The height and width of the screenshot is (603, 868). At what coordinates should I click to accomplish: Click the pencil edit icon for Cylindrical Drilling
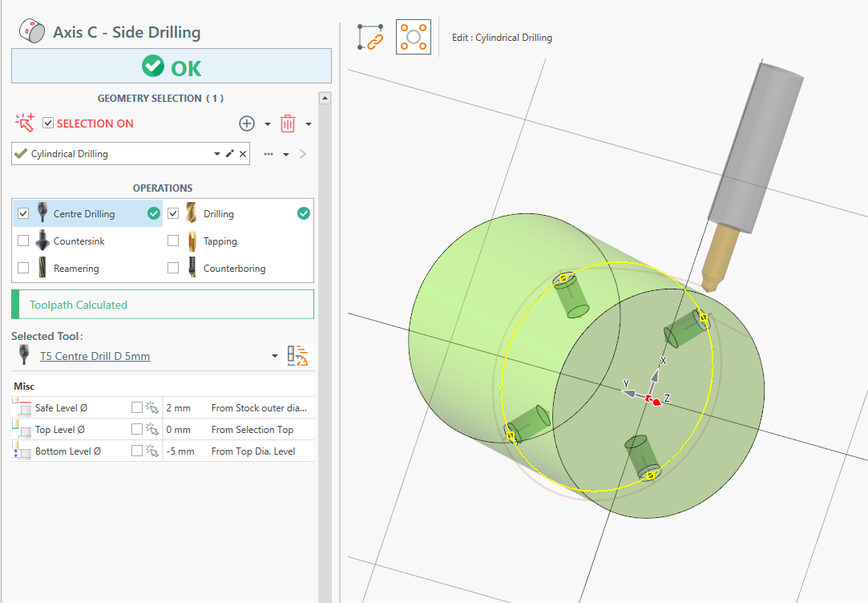click(x=230, y=154)
